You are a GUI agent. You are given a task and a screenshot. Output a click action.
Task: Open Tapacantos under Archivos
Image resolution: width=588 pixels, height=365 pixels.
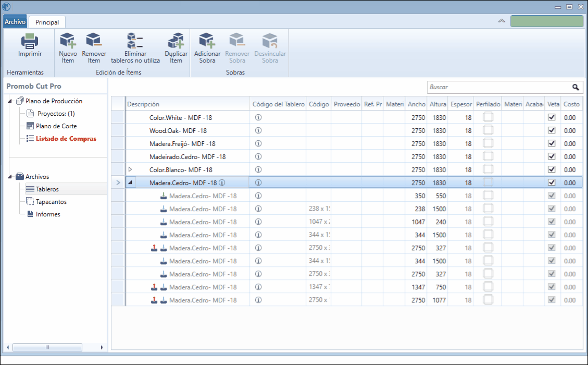click(x=51, y=202)
